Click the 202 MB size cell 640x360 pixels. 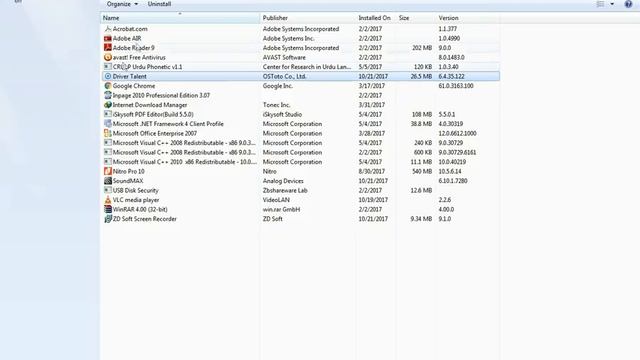pyautogui.click(x=422, y=48)
